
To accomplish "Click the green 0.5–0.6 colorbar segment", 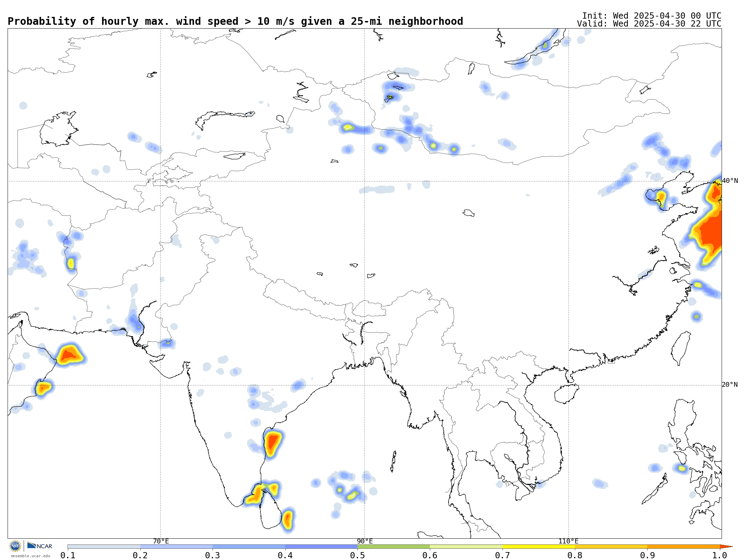I will 394,547.
